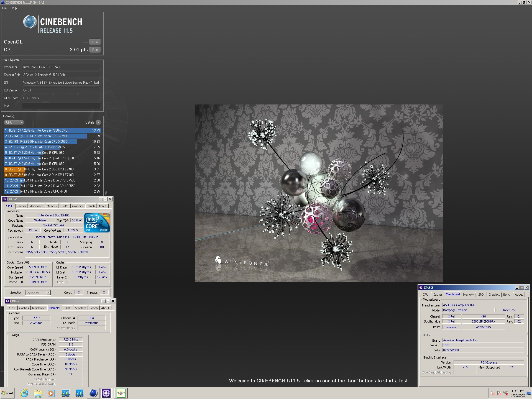Select SPD tab in CPU-Z Memory window
532x399 pixels.
tap(67, 308)
